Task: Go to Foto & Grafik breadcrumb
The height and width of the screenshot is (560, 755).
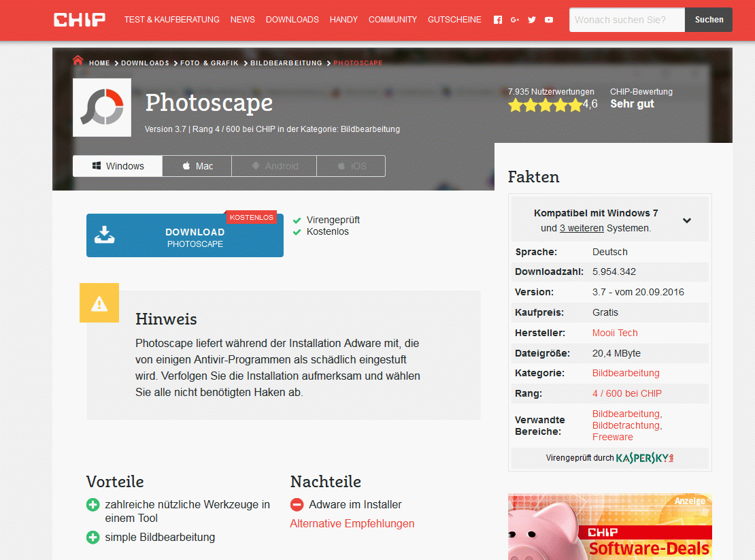Action: click(209, 63)
